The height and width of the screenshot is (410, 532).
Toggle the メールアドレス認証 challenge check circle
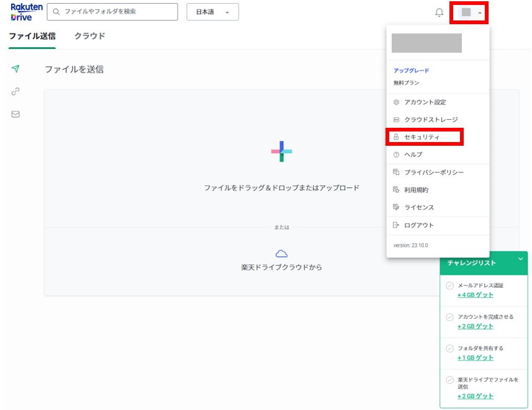pos(449,286)
